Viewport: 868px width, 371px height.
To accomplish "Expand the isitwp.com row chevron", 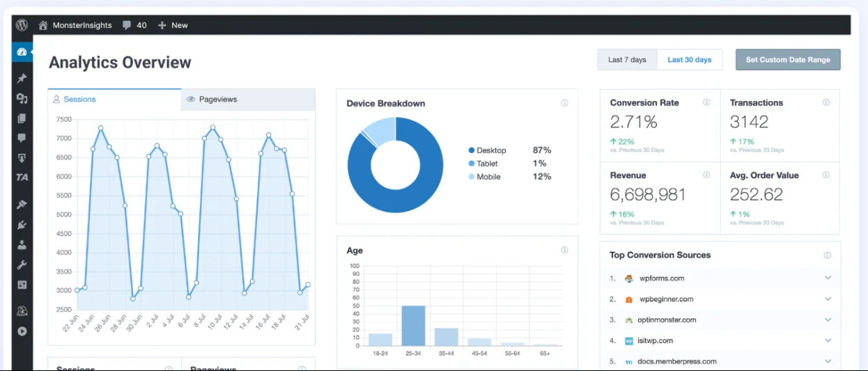I will [828, 340].
